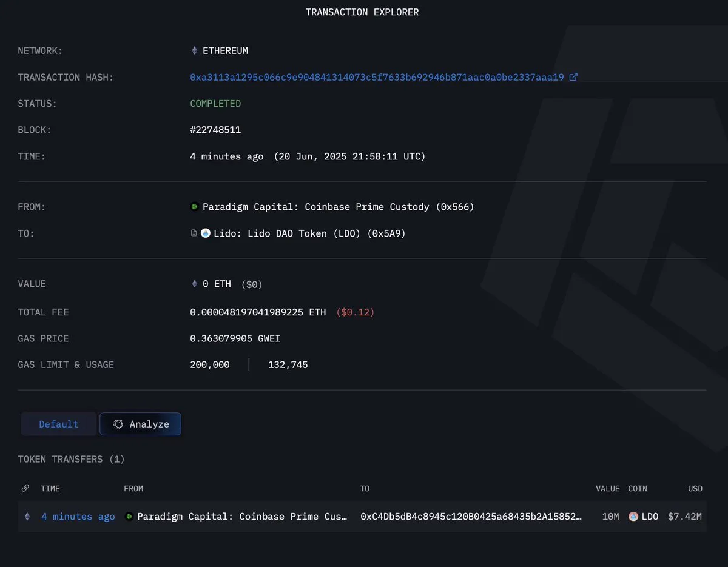Switch to the Analyze tab
Viewport: 728px width, 567px height.
[140, 424]
